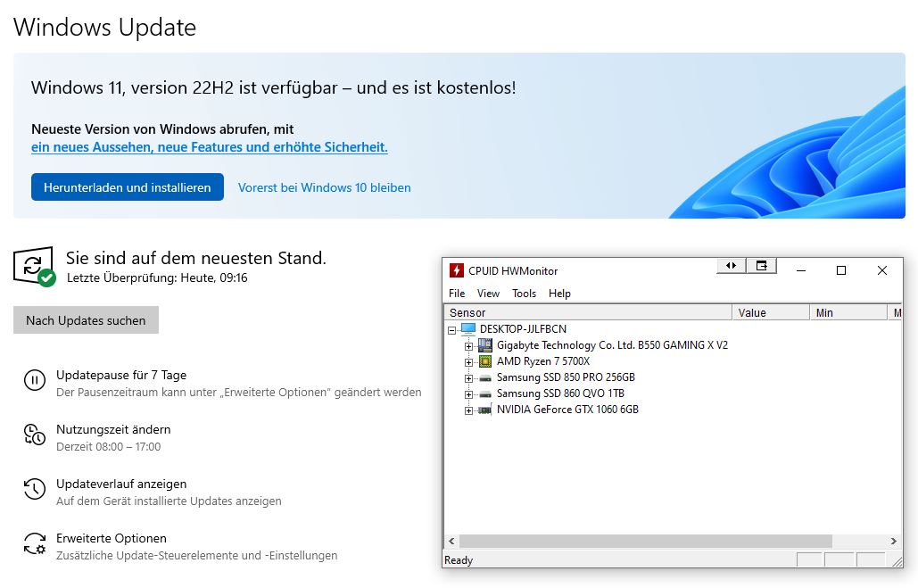Open the Help menu in HWMonitor
This screenshot has height=588, width=918.
pos(559,294)
